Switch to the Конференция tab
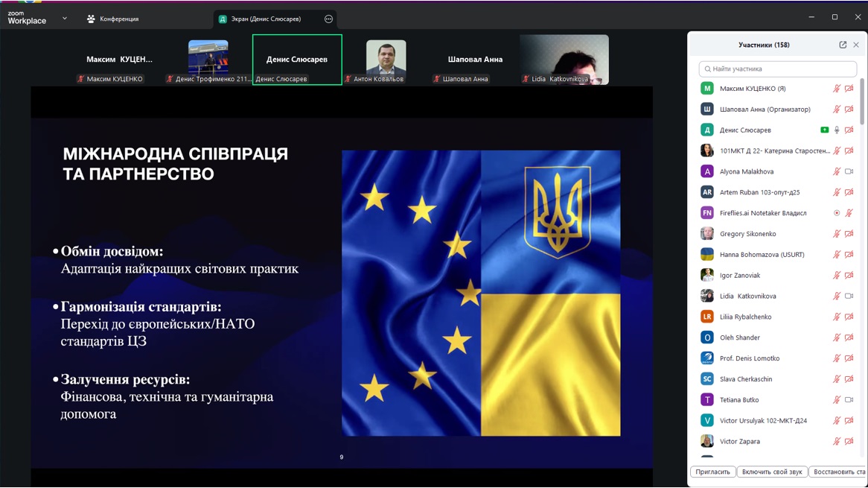This screenshot has height=488, width=868. click(113, 19)
